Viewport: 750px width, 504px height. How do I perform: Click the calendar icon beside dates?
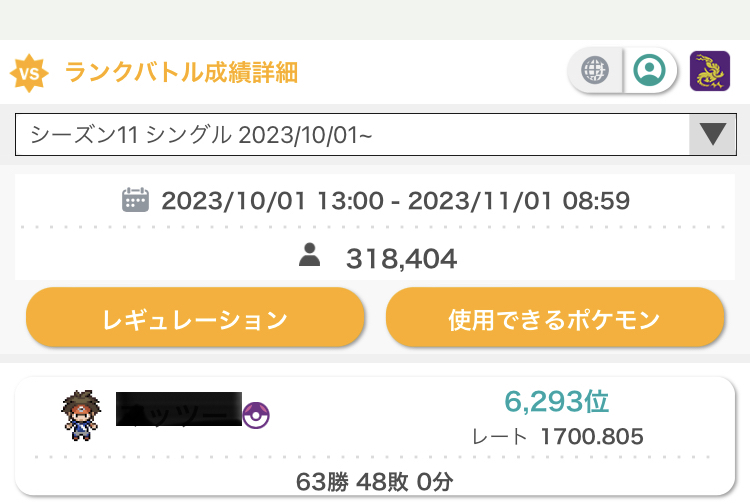pyautogui.click(x=135, y=200)
